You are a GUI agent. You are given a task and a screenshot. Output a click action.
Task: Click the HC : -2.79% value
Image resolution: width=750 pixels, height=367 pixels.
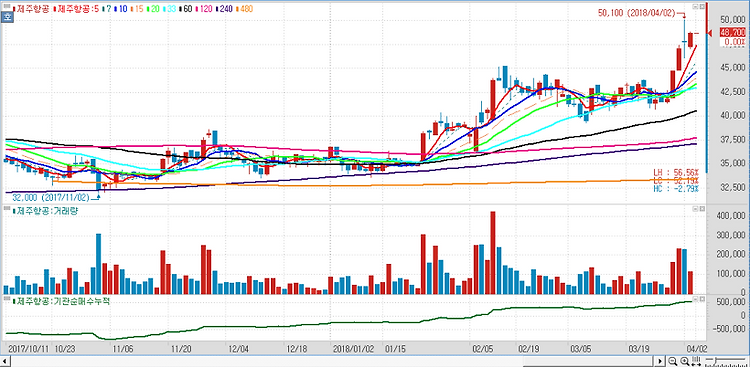click(x=676, y=189)
